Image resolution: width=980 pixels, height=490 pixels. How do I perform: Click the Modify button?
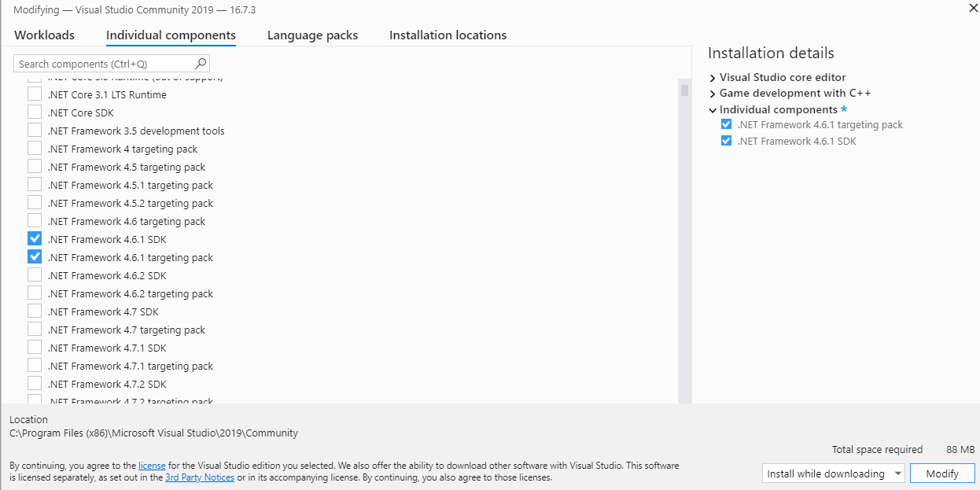click(942, 473)
